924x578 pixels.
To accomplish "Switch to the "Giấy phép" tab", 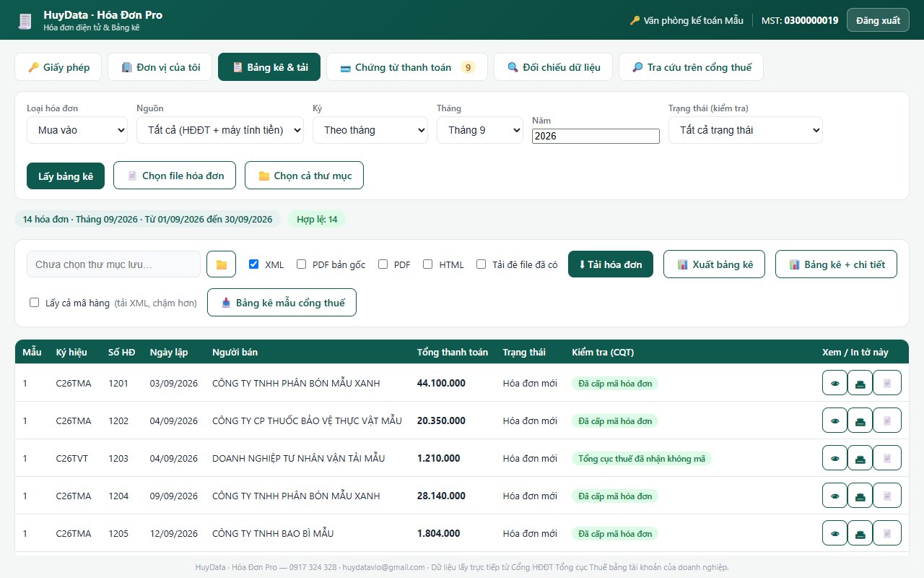I will tap(58, 67).
